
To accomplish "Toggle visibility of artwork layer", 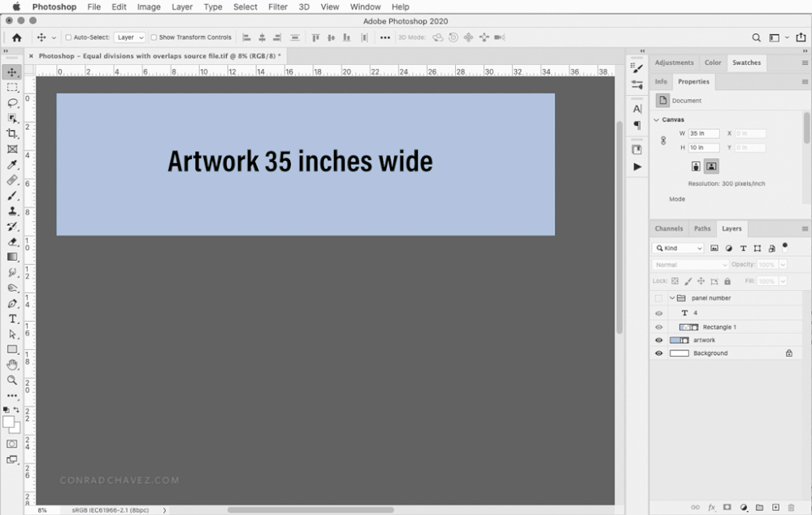I will tap(658, 340).
